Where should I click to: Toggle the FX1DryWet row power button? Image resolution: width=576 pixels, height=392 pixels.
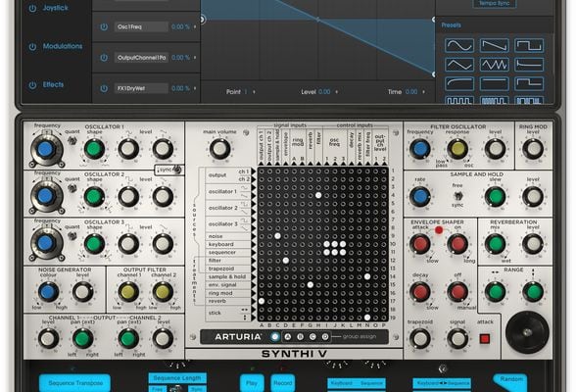point(104,88)
